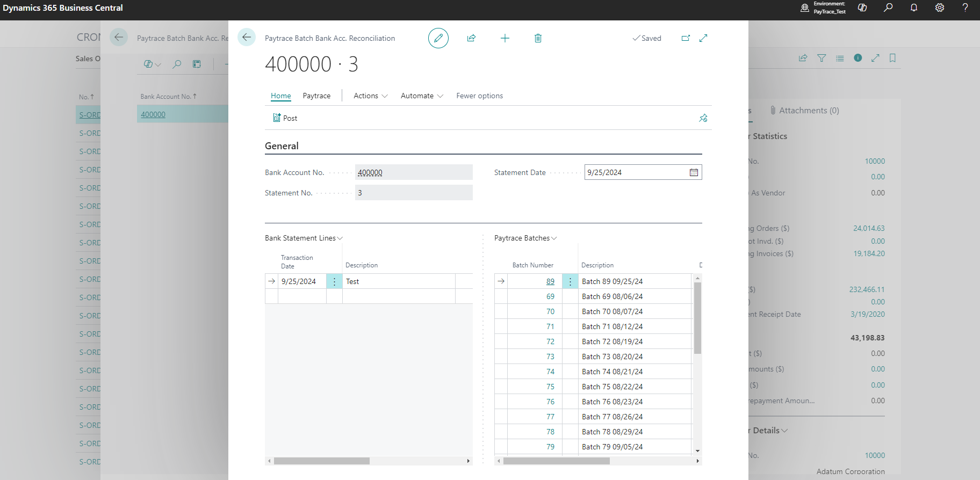Viewport: 980px width, 480px height.
Task: Open batch number 89 link
Action: (x=550, y=281)
